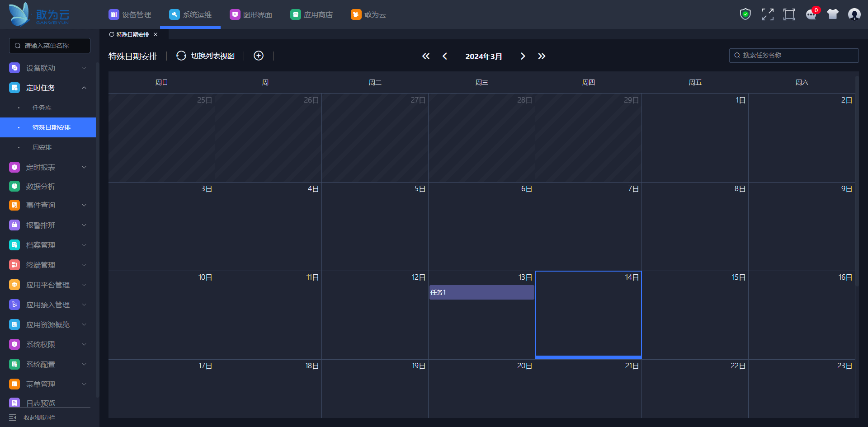Switch to list view via 切换列表视图
This screenshot has width=868, height=427.
213,56
